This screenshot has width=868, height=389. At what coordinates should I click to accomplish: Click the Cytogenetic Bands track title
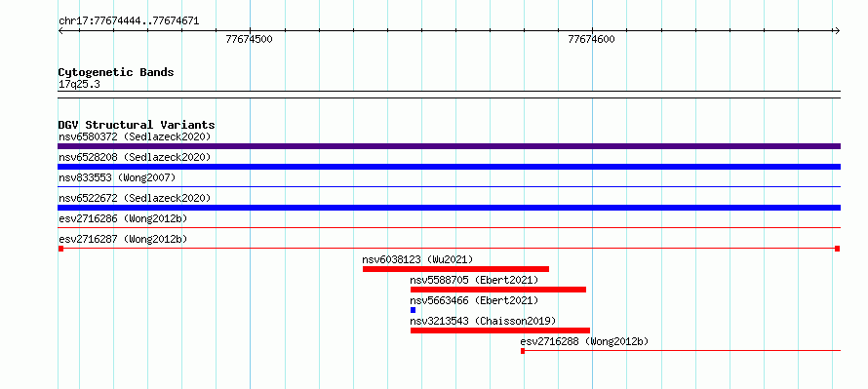click(116, 72)
